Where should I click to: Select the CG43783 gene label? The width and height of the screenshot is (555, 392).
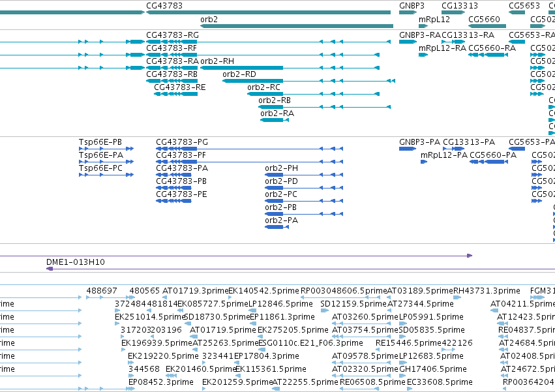coord(164,6)
